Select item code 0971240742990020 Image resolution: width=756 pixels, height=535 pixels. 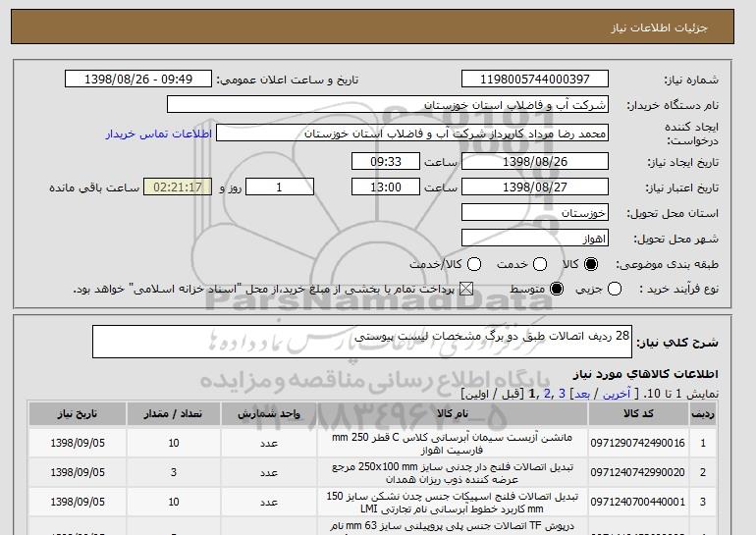[637, 472]
